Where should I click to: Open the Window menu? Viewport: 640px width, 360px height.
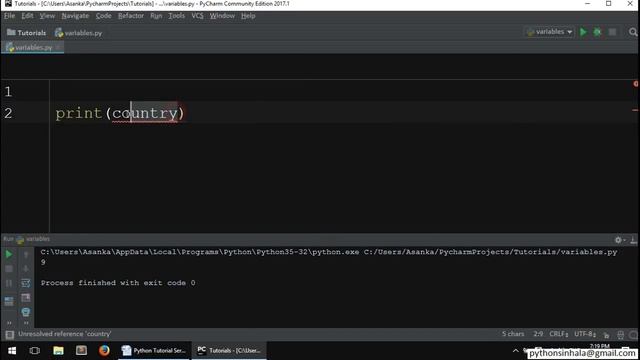222,16
